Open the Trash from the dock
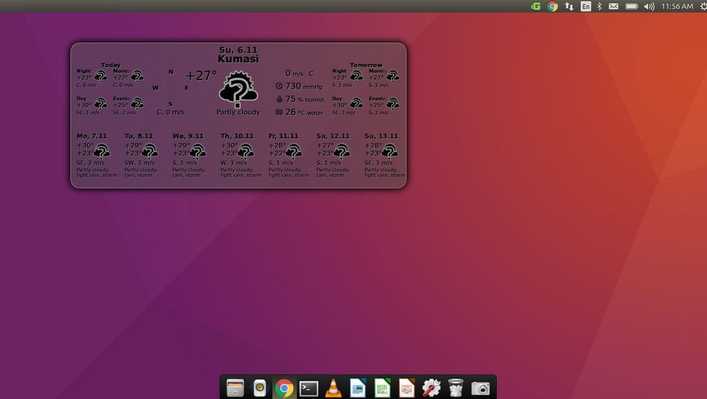The height and width of the screenshot is (399, 707). click(456, 388)
